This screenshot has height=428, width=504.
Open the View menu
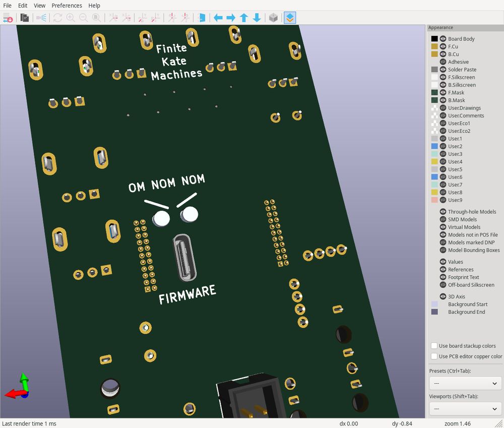click(x=39, y=6)
